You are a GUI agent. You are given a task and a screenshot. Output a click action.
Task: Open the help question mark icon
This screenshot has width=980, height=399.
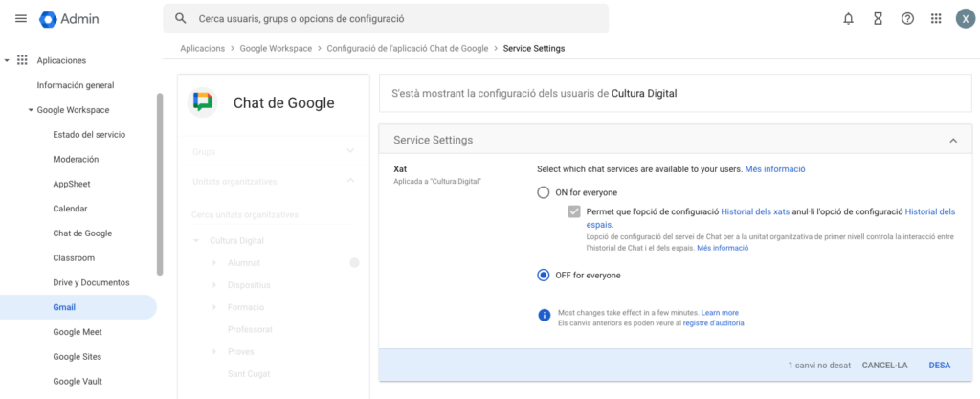coord(907,19)
